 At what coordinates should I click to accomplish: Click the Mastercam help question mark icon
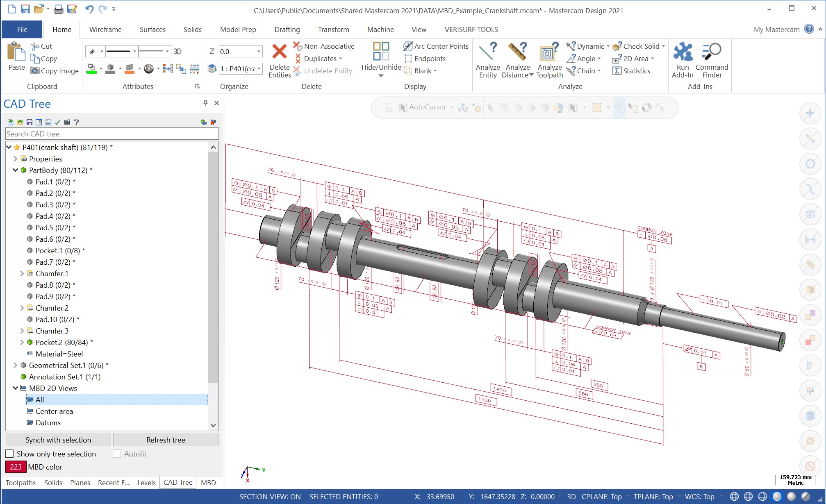point(809,29)
